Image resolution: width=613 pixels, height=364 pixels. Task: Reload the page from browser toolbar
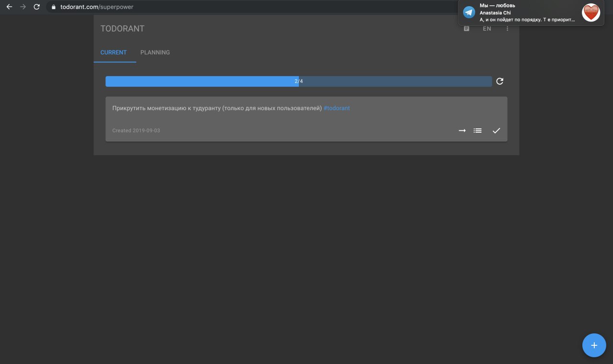[36, 7]
